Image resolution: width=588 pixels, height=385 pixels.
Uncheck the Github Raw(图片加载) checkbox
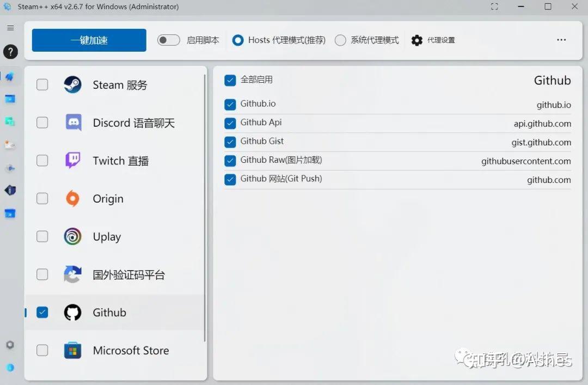pyautogui.click(x=230, y=161)
